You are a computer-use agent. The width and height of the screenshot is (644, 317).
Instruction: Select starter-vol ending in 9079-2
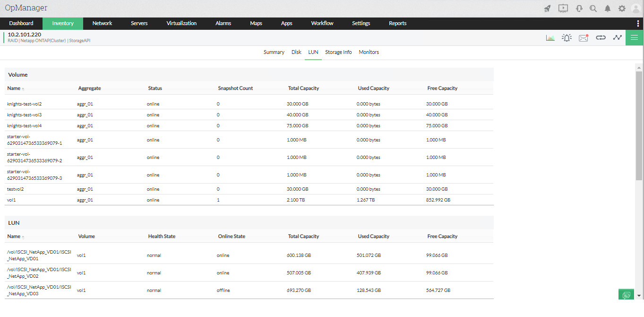point(249,158)
